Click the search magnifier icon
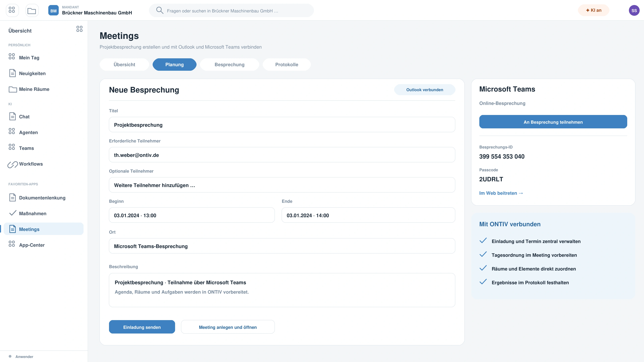The height and width of the screenshot is (362, 644). point(159,10)
